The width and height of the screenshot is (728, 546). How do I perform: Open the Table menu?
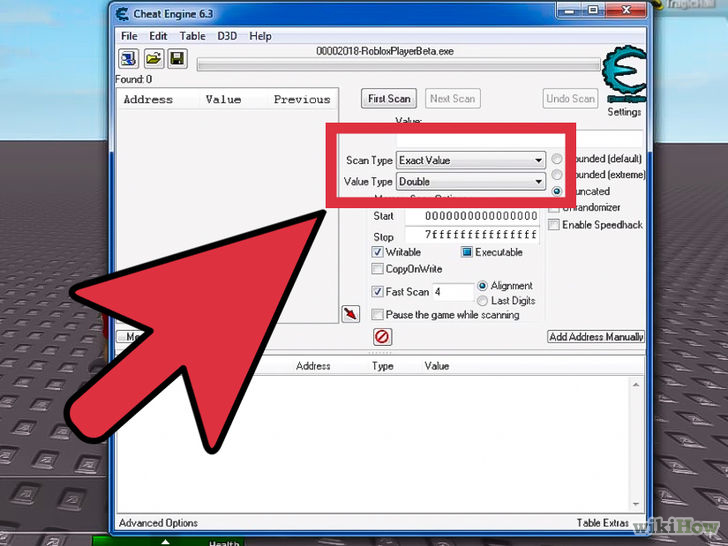pos(193,36)
